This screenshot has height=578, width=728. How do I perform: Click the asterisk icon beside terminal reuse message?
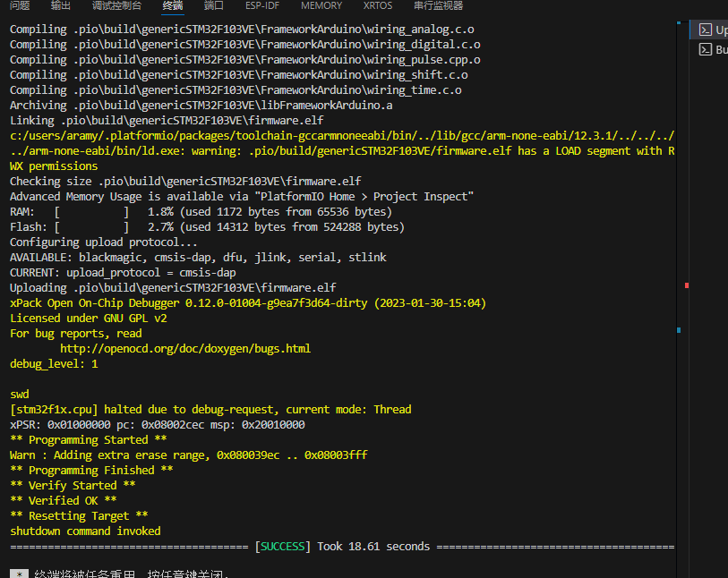coord(19,574)
